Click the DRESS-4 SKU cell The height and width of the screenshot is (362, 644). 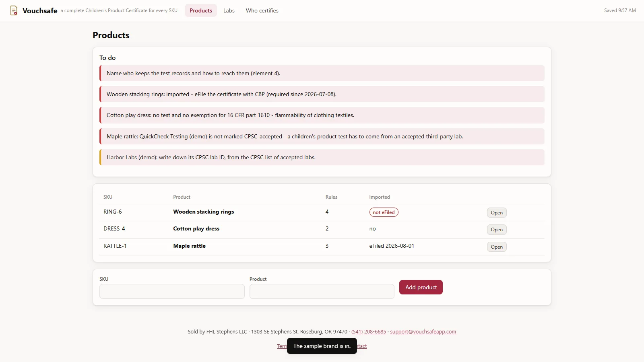(114, 228)
